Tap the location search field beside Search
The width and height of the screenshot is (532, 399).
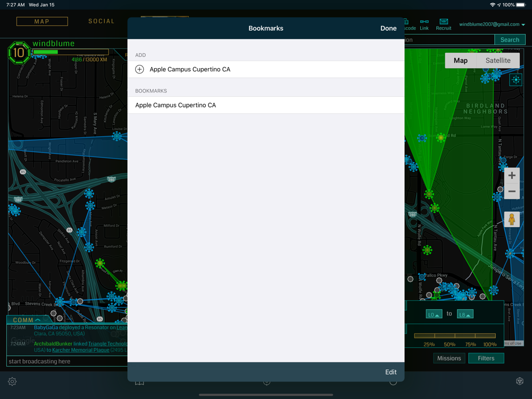449,40
